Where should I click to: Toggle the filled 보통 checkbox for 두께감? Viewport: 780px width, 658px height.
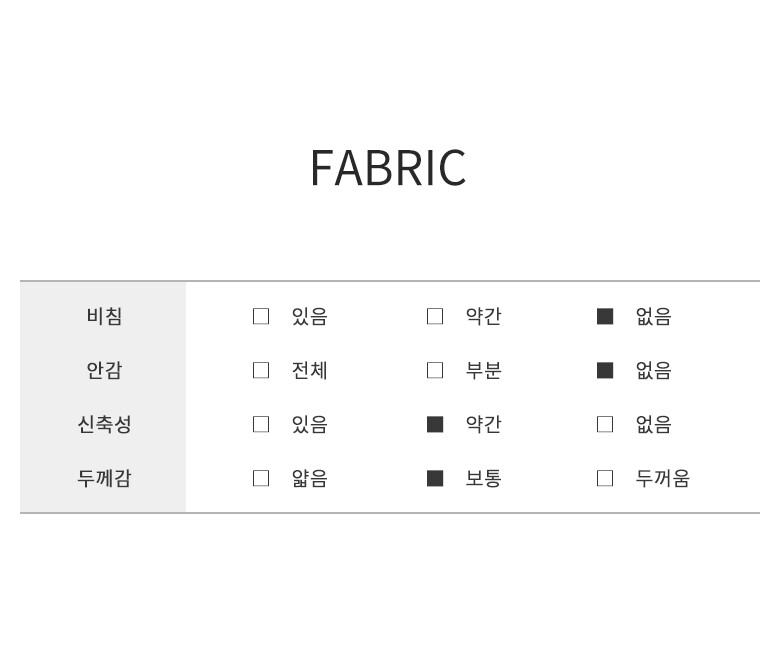[435, 478]
